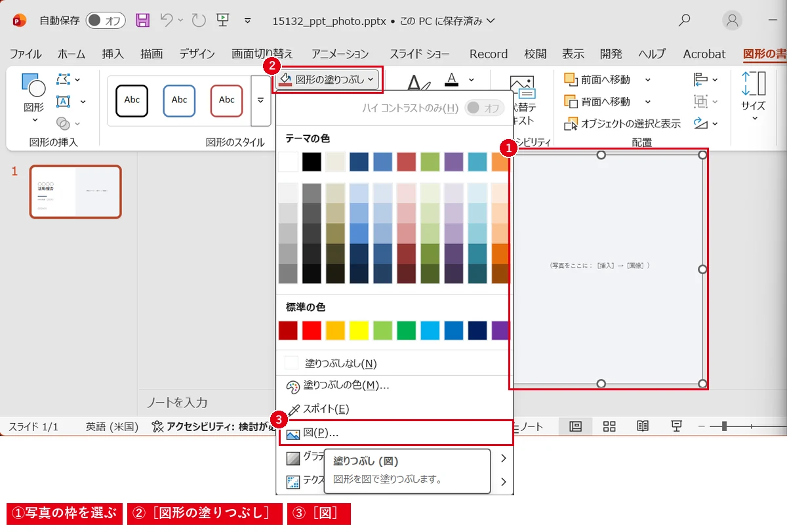Switch to Reading view icon
The width and height of the screenshot is (787, 532).
pos(643,427)
